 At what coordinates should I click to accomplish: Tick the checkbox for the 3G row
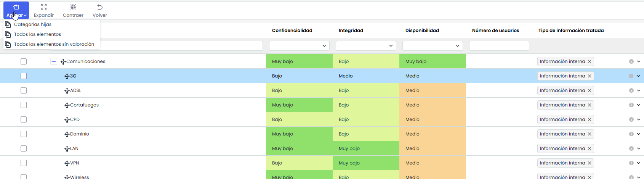coord(24,76)
